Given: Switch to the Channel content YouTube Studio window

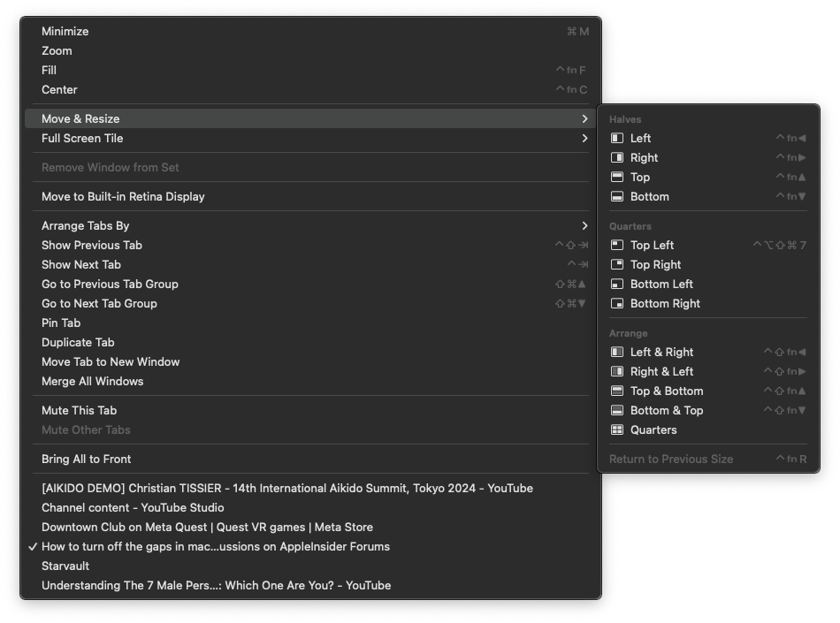Looking at the screenshot, I should (133, 507).
